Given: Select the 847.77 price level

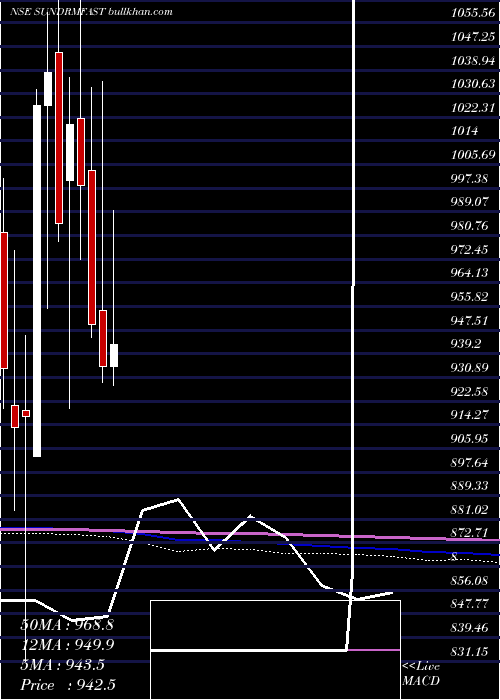Looking at the screenshot, I should [469, 604].
